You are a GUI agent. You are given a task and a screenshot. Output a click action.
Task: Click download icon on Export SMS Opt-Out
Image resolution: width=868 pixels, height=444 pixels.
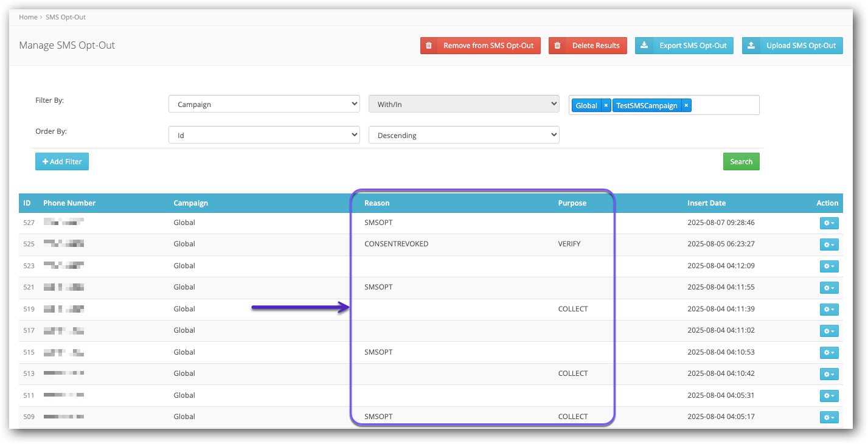[x=644, y=46]
